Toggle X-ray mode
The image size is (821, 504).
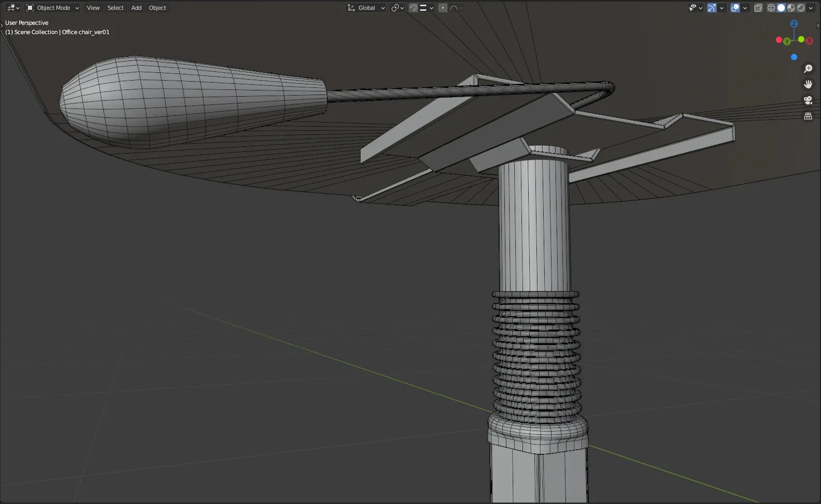tap(758, 8)
